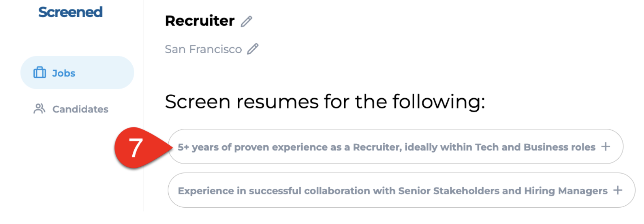Edit the San Francisco location via pencil icon
644x224 pixels.
pyautogui.click(x=253, y=49)
